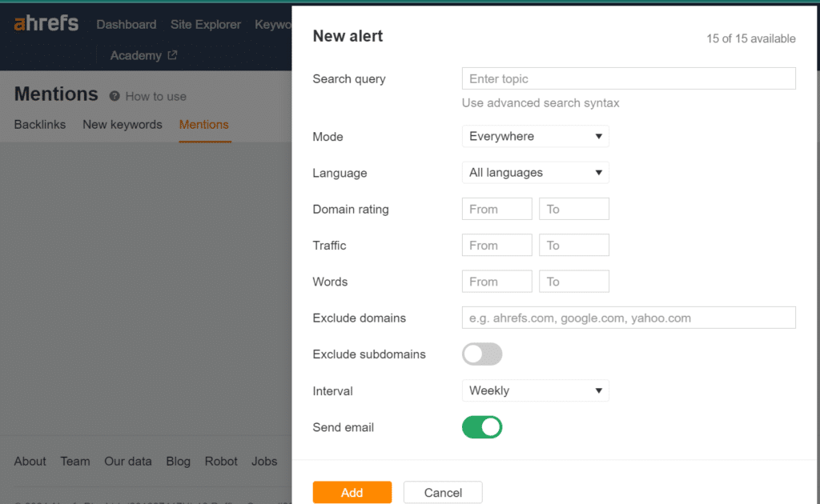Click the Mentions page heading
The image size is (820, 504).
point(56,94)
